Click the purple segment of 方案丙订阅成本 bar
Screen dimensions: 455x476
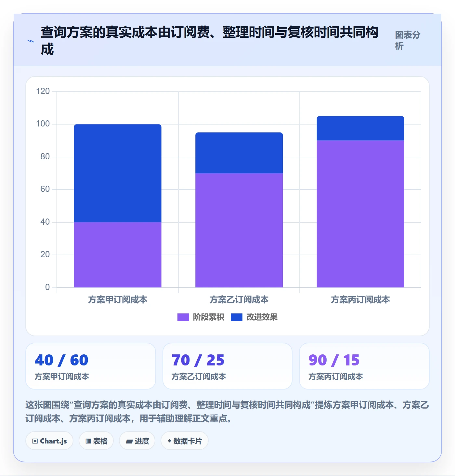pyautogui.click(x=360, y=214)
